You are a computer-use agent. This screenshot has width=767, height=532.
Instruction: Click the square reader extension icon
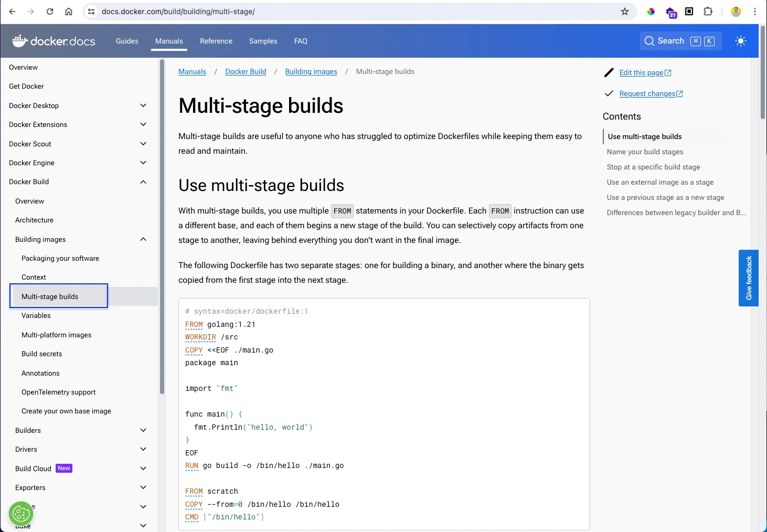click(x=689, y=12)
